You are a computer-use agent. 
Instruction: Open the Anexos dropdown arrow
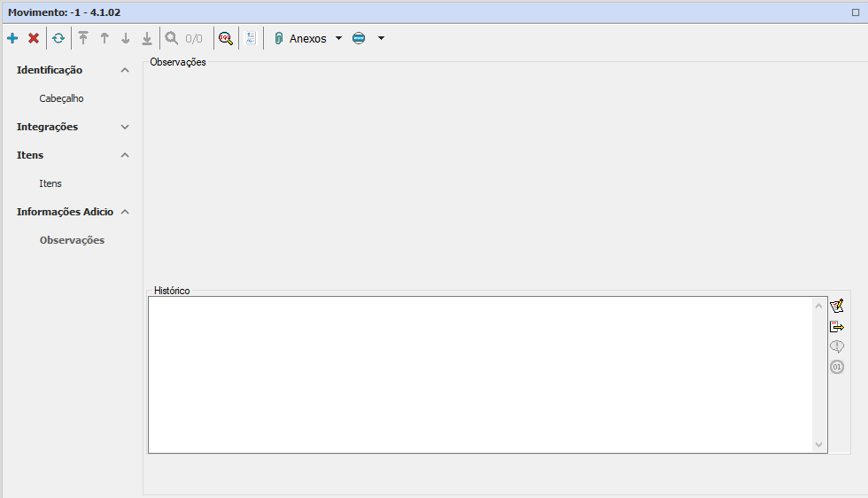click(338, 38)
